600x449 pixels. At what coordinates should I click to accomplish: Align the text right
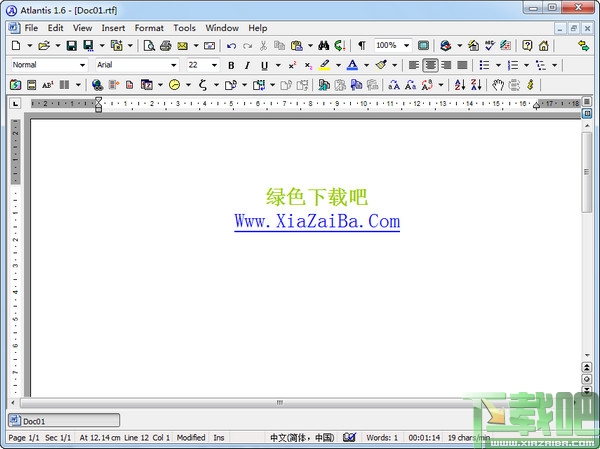click(x=446, y=65)
